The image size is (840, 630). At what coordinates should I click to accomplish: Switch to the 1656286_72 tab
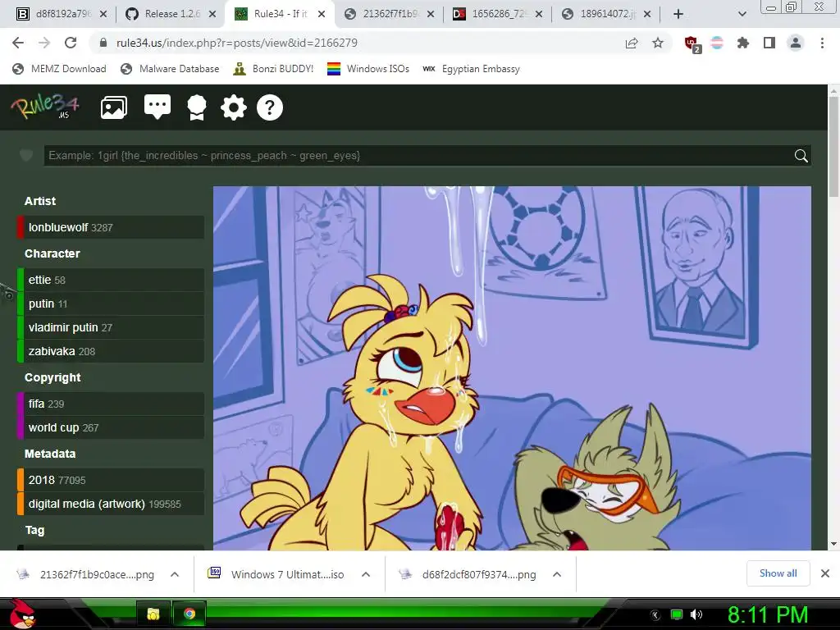491,14
